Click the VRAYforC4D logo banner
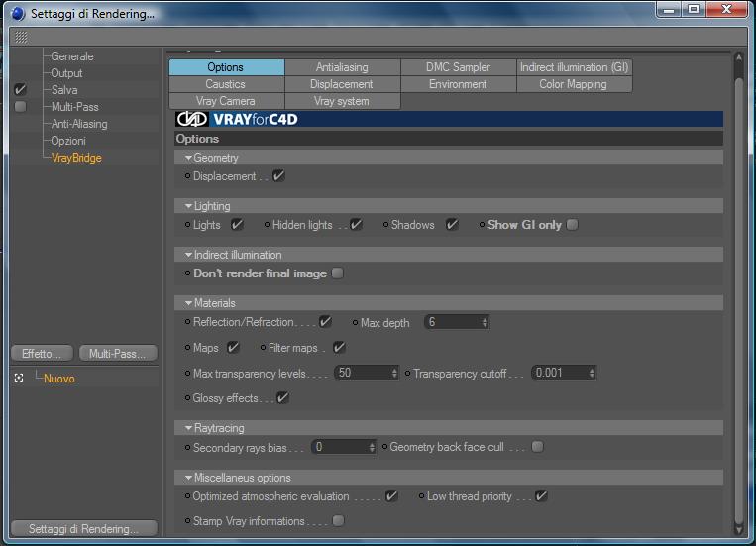 click(449, 119)
